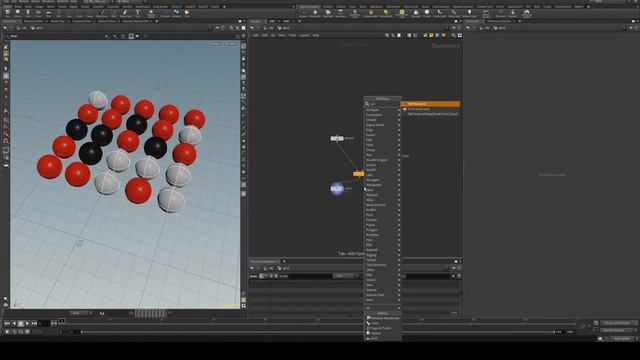Click obj in network editor path bar
This screenshot has height=360, width=640.
tap(269, 28)
